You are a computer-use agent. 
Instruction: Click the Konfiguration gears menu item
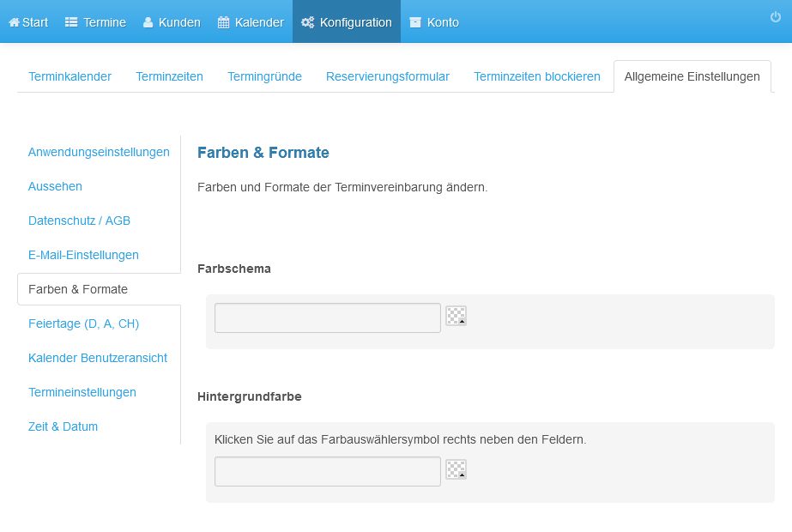pyautogui.click(x=347, y=22)
